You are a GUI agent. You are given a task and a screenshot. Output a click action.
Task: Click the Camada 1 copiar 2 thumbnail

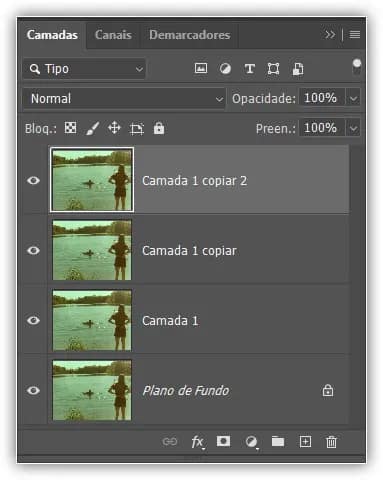coord(92,180)
